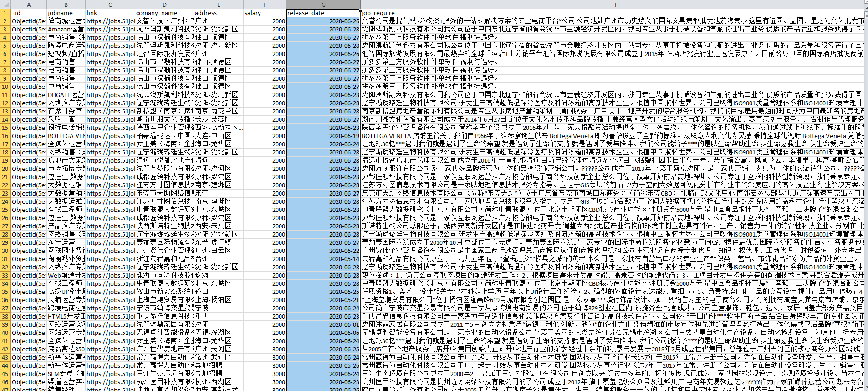The image size is (868, 391).
Task: Select the address cell 上海-杨浦区
Action: (219, 300)
